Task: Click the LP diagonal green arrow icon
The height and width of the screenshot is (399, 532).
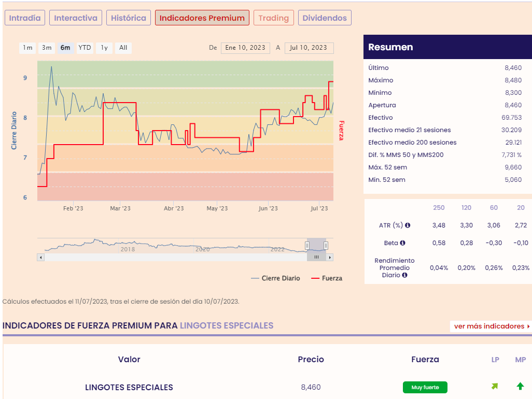Action: click(x=495, y=387)
